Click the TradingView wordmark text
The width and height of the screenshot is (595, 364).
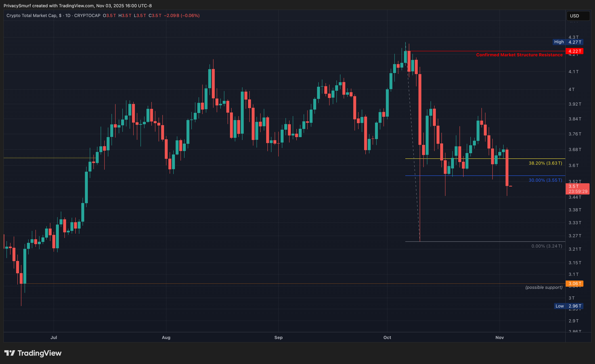[x=40, y=353]
